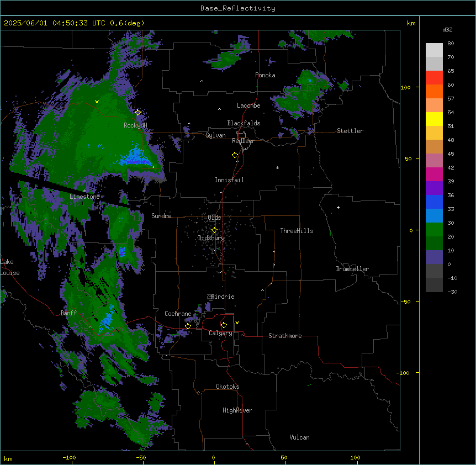Screen dimensions: 476x465
Task: Click the Calgary city label
Action: (220, 333)
